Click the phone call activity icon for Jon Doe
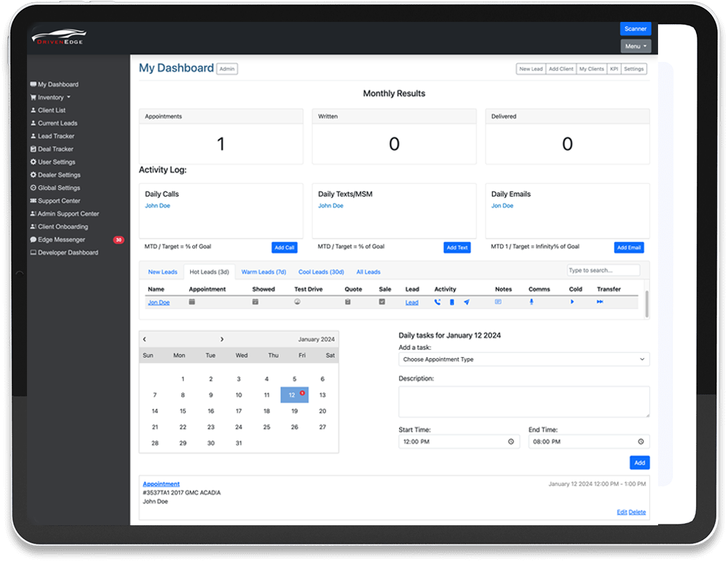 (x=438, y=302)
